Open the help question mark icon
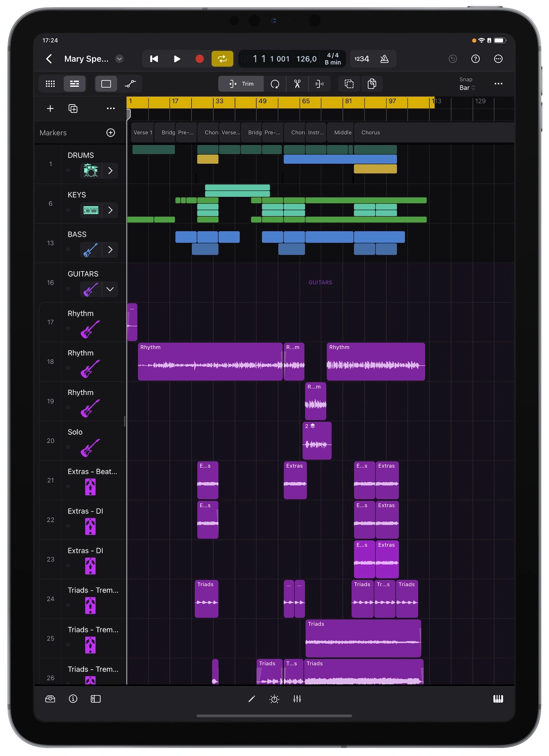 point(476,59)
